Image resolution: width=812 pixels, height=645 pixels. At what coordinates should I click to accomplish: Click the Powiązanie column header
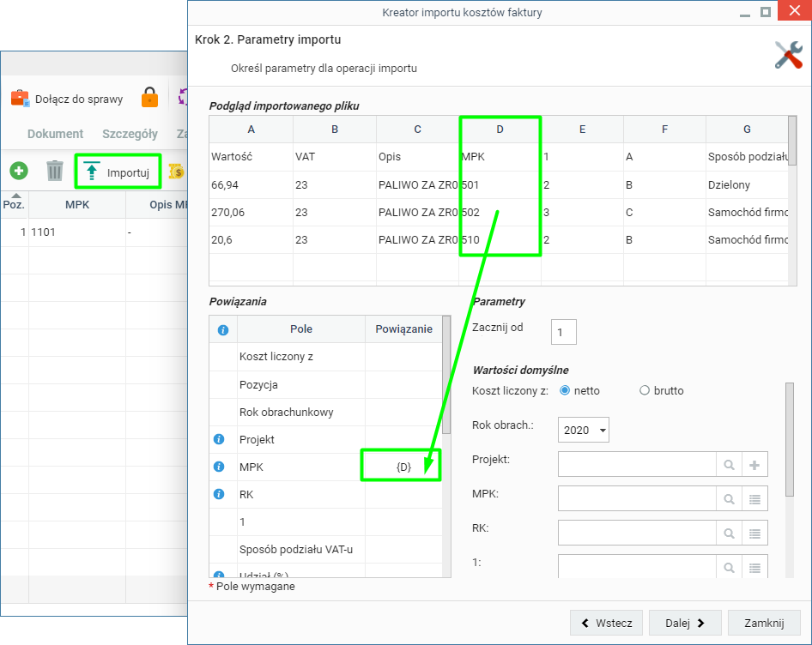click(403, 329)
